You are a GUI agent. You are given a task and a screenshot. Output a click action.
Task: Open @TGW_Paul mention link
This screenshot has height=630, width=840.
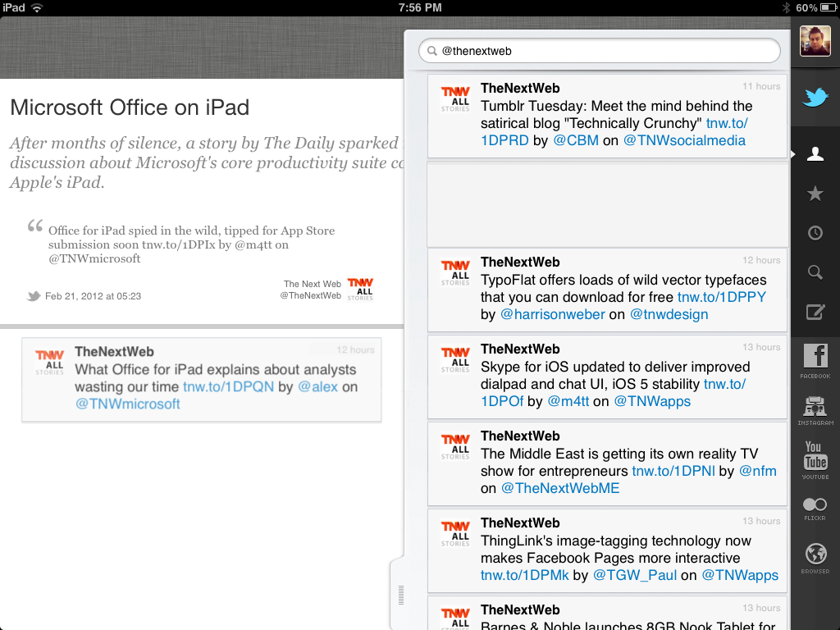point(635,575)
